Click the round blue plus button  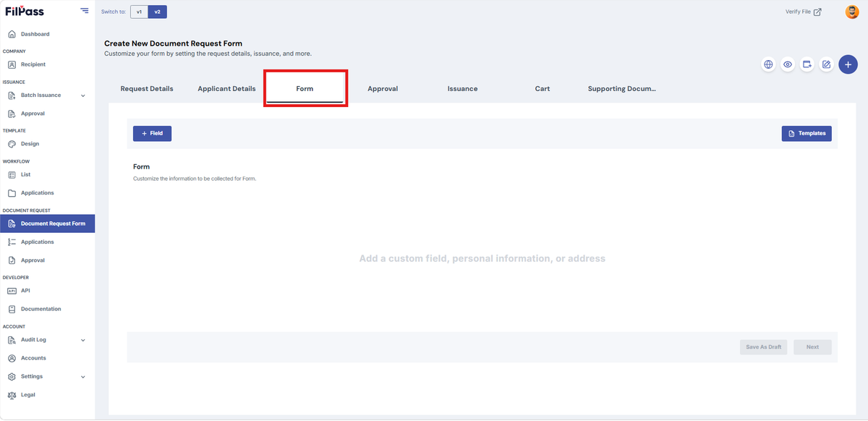coord(848,64)
